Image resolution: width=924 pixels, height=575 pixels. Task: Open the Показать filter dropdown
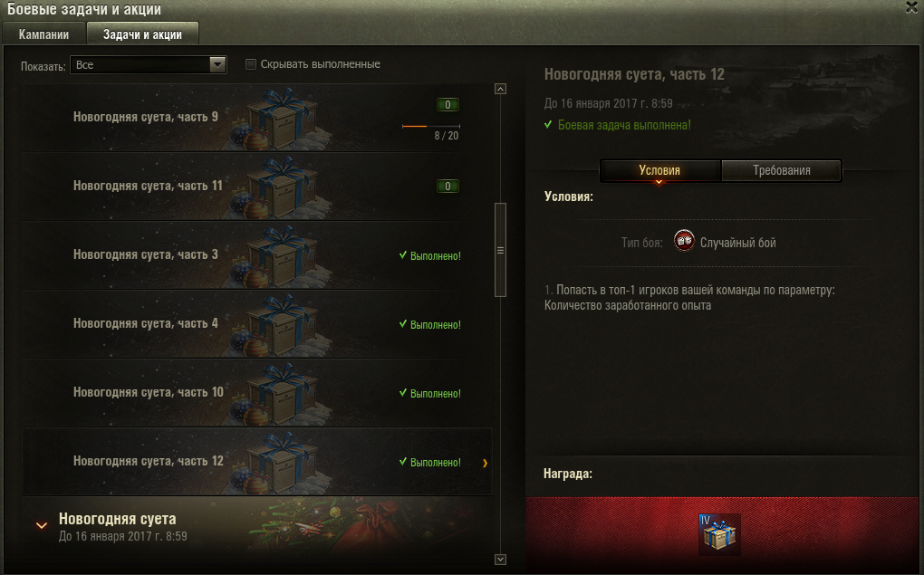[x=148, y=65]
